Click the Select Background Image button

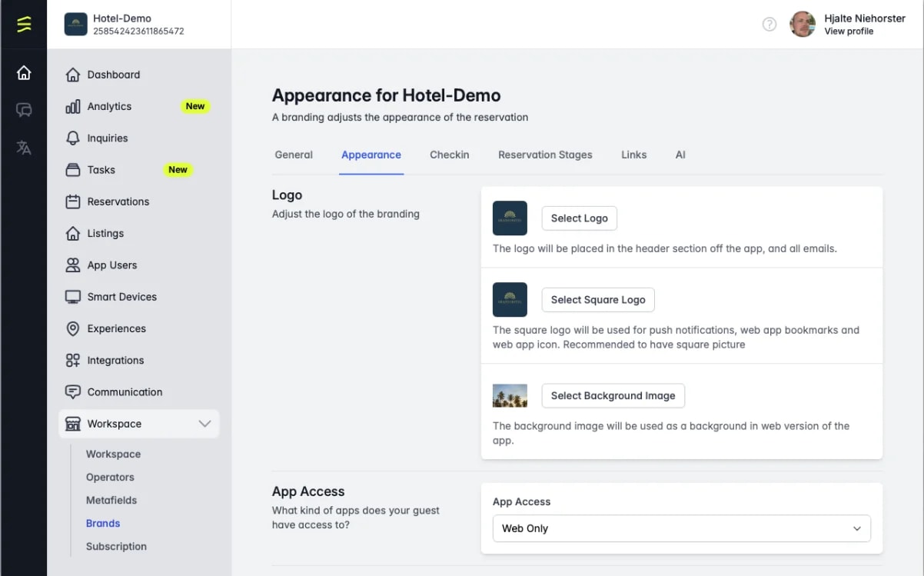[x=613, y=395]
